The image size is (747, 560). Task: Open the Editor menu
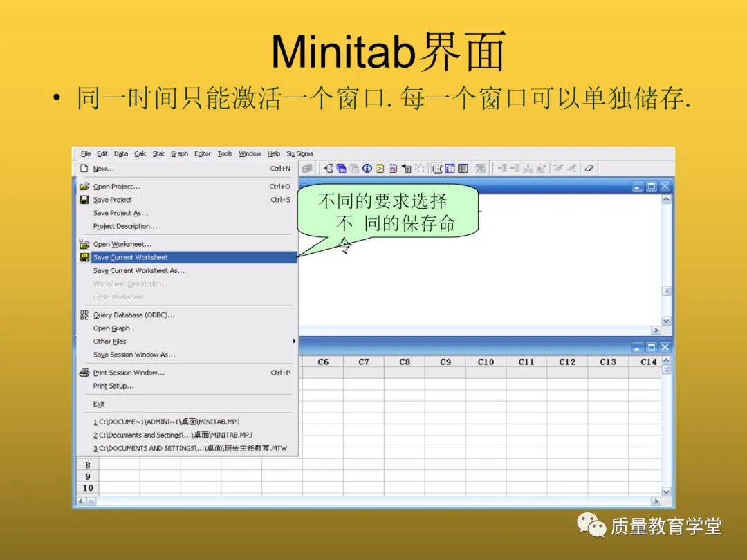203,153
